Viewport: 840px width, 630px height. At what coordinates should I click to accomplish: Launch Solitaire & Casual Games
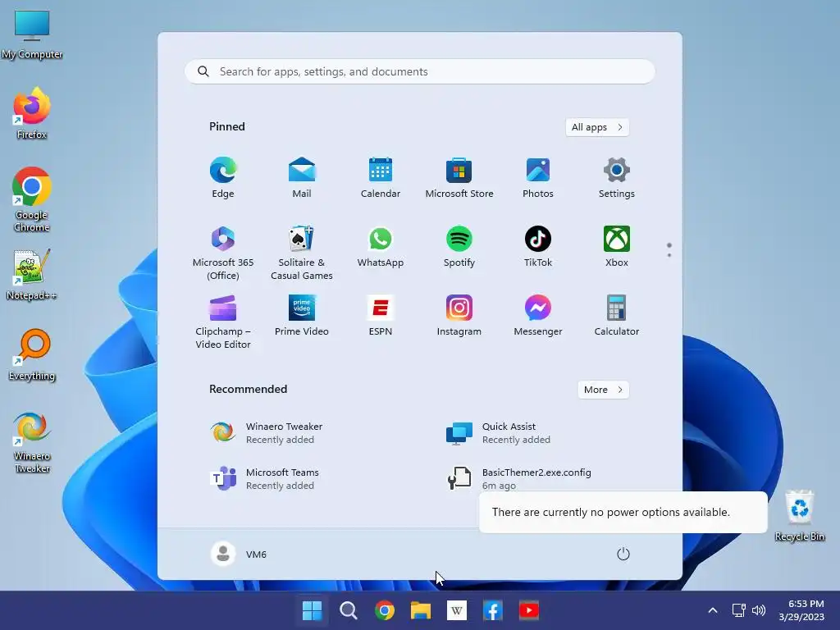[x=302, y=253]
